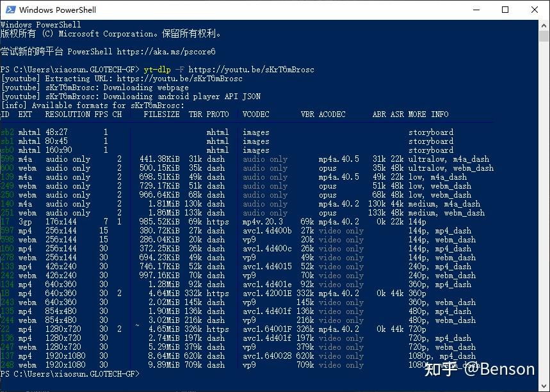Click filesize 2.74MiB in row 136
This screenshot has height=392, width=550.
tap(164, 338)
